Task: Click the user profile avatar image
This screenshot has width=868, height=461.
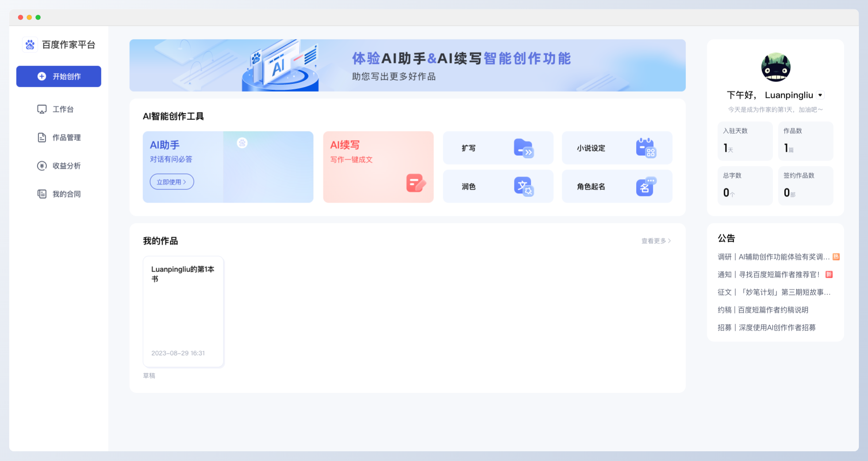Action: point(776,67)
